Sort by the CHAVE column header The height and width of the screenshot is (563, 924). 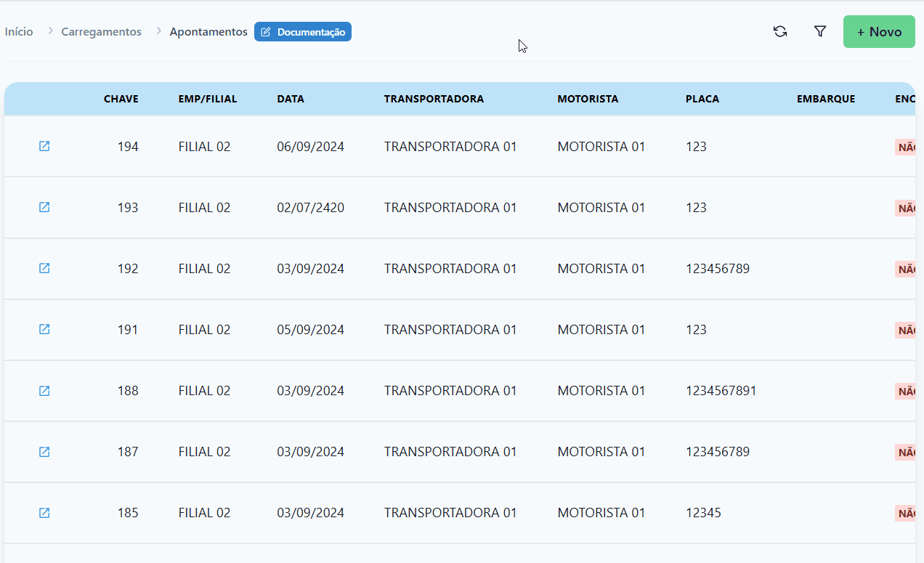click(121, 99)
